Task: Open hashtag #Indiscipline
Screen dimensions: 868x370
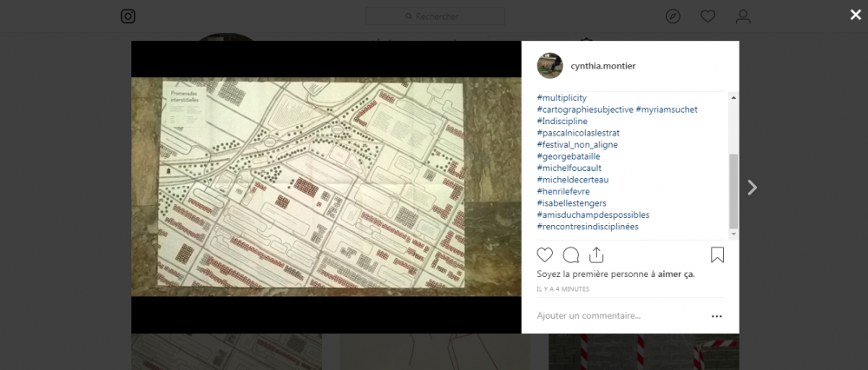Action: click(x=562, y=122)
